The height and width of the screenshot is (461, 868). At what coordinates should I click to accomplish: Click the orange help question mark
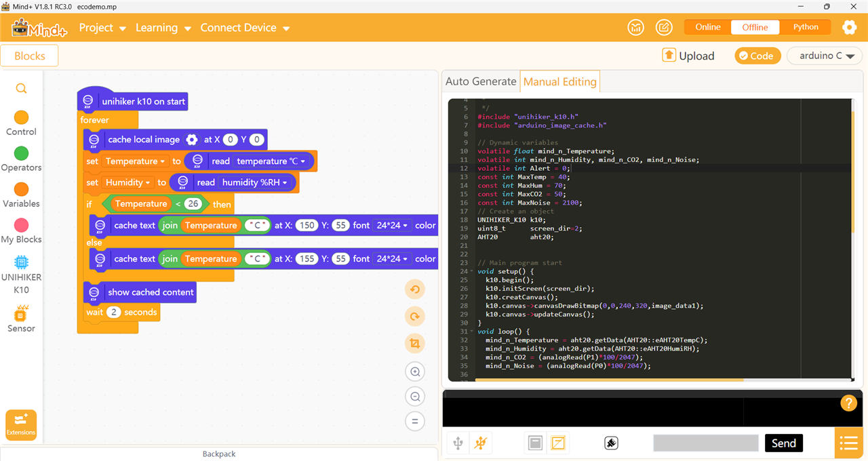(848, 403)
